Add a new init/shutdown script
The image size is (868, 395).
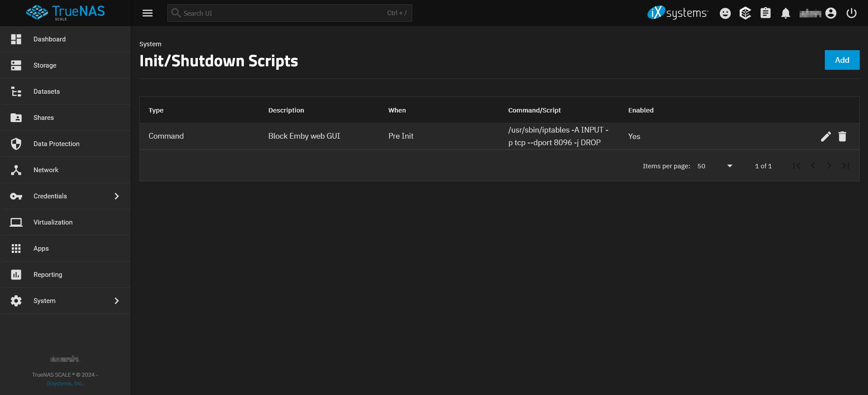(x=842, y=60)
